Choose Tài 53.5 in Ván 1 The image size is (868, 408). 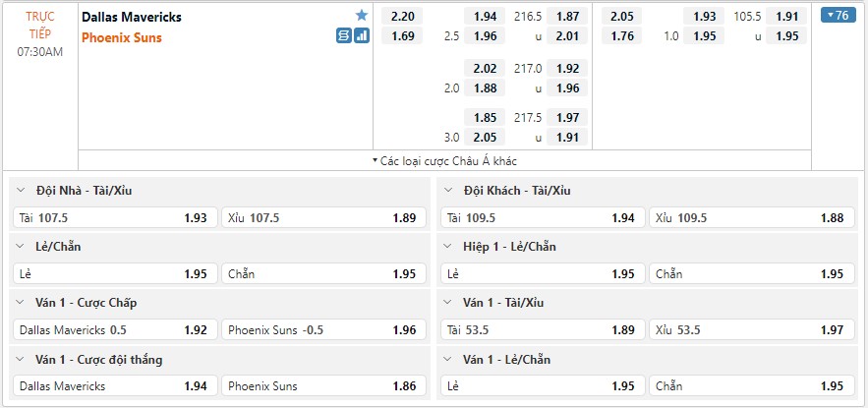coord(543,330)
